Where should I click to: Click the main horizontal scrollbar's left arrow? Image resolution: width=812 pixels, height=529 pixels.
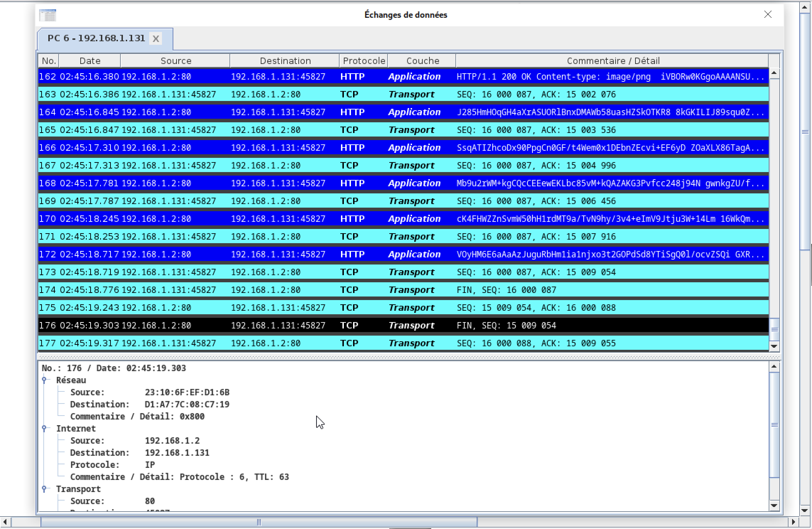click(5, 522)
